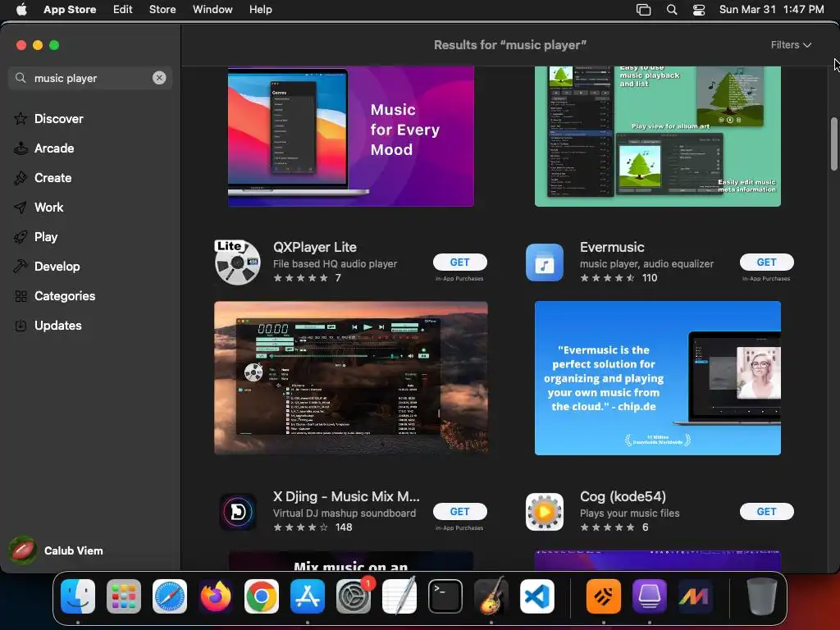Open TextEdit from the dock
Viewport: 840px width, 630px height.
[x=399, y=596]
